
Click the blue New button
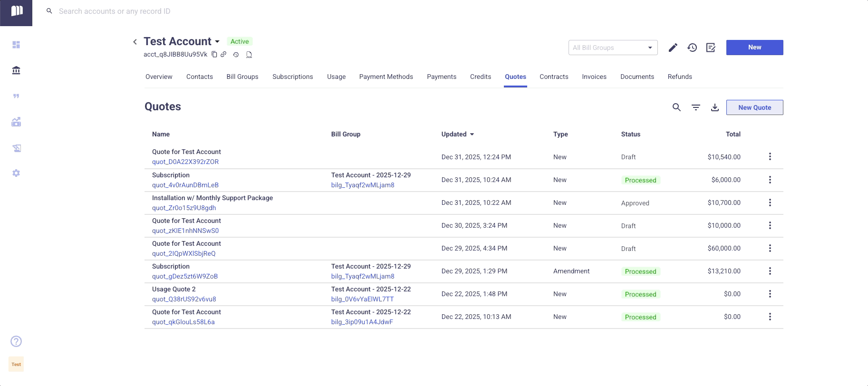pos(755,48)
